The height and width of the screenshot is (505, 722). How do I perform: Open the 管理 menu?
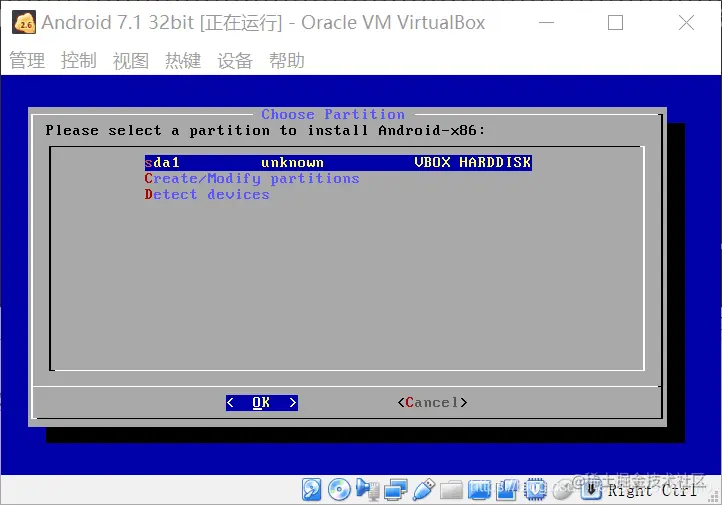point(27,60)
